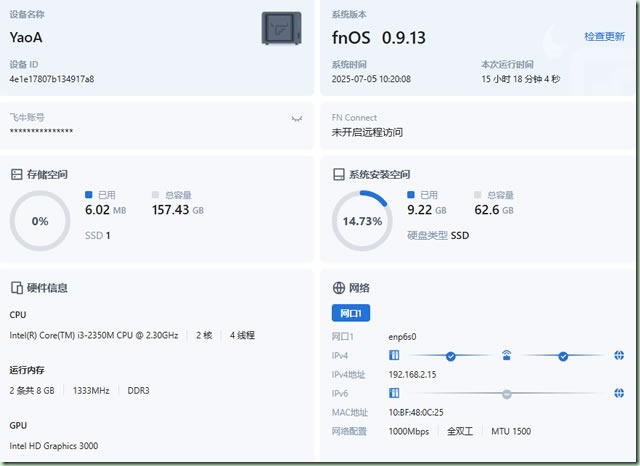The image size is (640, 466).
Task: Click the 2 核 cores value
Action: coord(204,335)
